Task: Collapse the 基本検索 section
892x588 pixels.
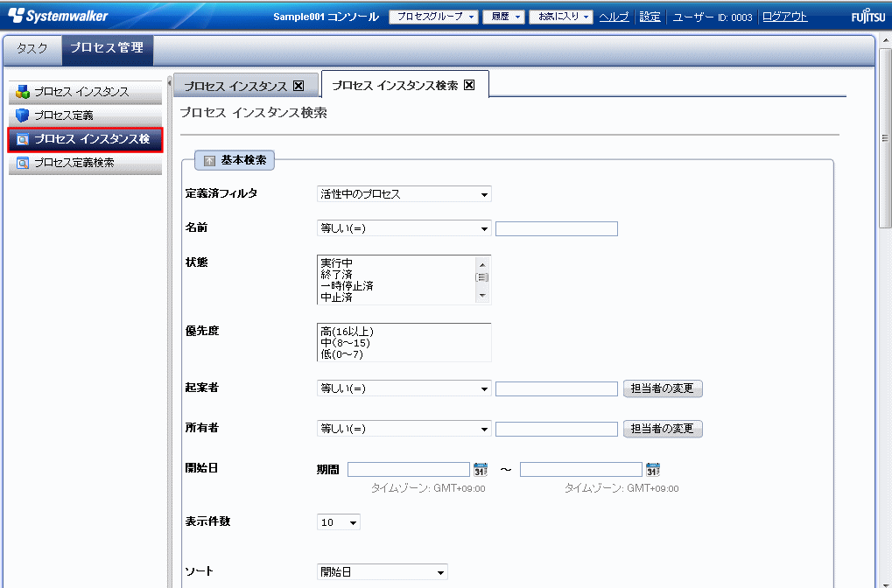Action: tap(210, 161)
